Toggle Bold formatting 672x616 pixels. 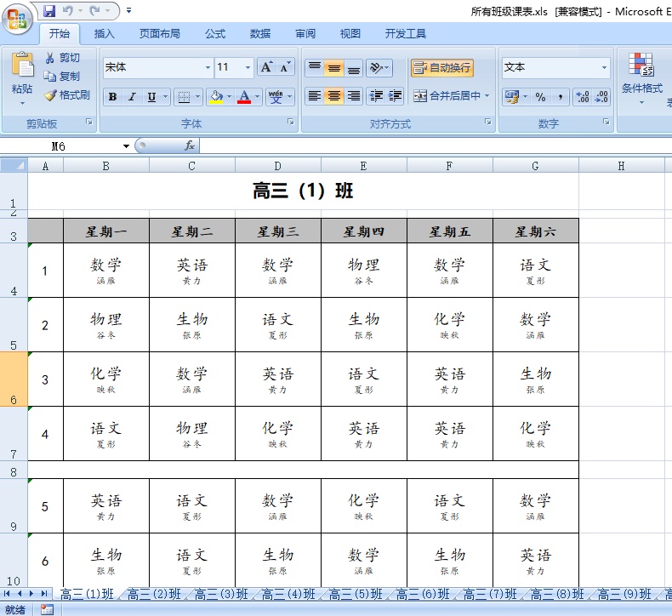pos(113,97)
